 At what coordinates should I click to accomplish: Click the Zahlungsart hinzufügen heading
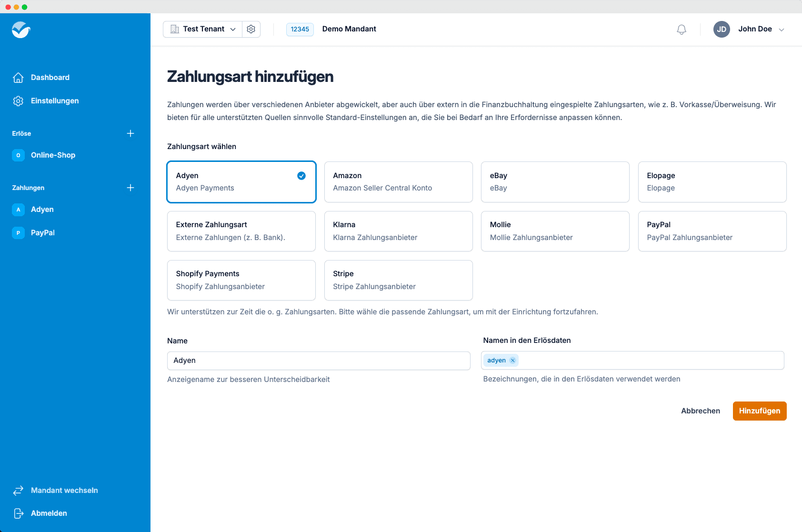tap(250, 77)
